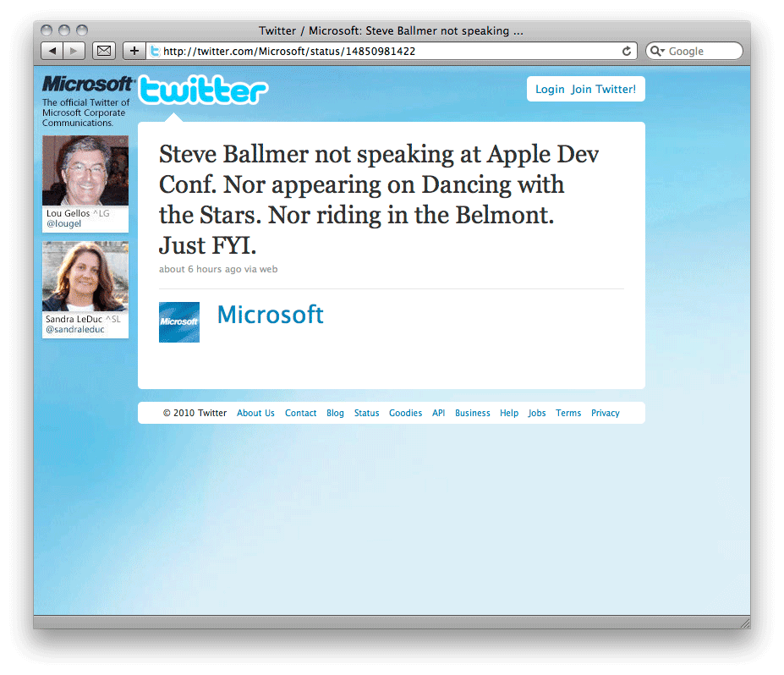The height and width of the screenshot is (675, 784).
Task: Zoom the window with the third window-control button
Action: click(x=82, y=30)
